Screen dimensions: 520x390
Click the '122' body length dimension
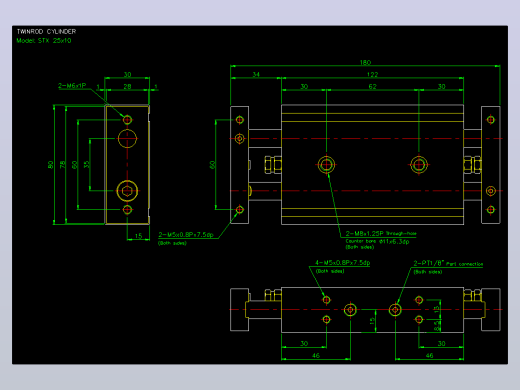(372, 74)
